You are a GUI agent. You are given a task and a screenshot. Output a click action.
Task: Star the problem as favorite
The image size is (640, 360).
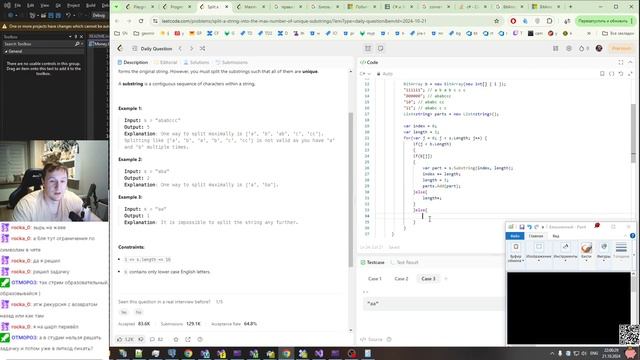[176, 340]
